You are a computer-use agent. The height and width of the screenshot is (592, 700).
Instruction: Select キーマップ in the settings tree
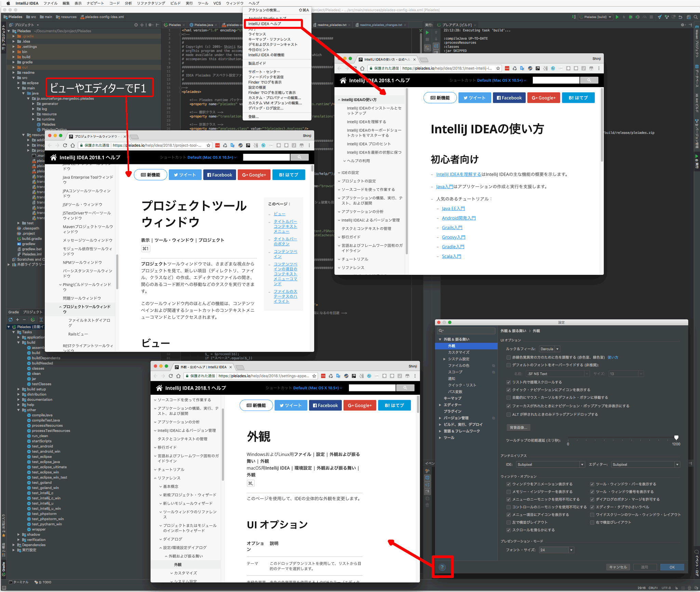point(453,398)
